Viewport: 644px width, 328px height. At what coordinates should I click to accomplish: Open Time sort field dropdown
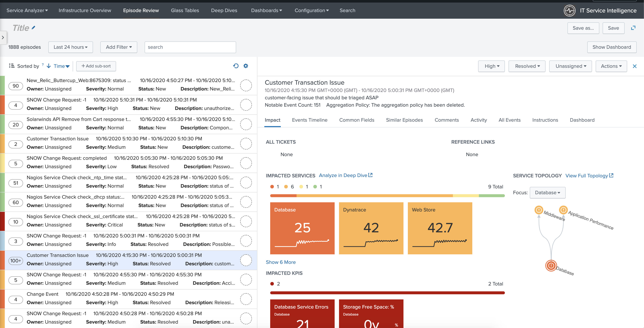click(62, 66)
